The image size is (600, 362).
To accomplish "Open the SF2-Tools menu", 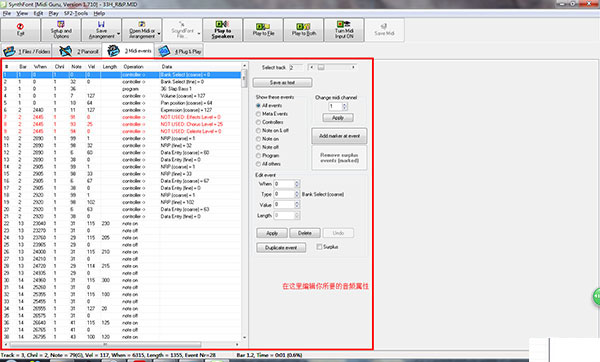I will pyautogui.click(x=76, y=13).
